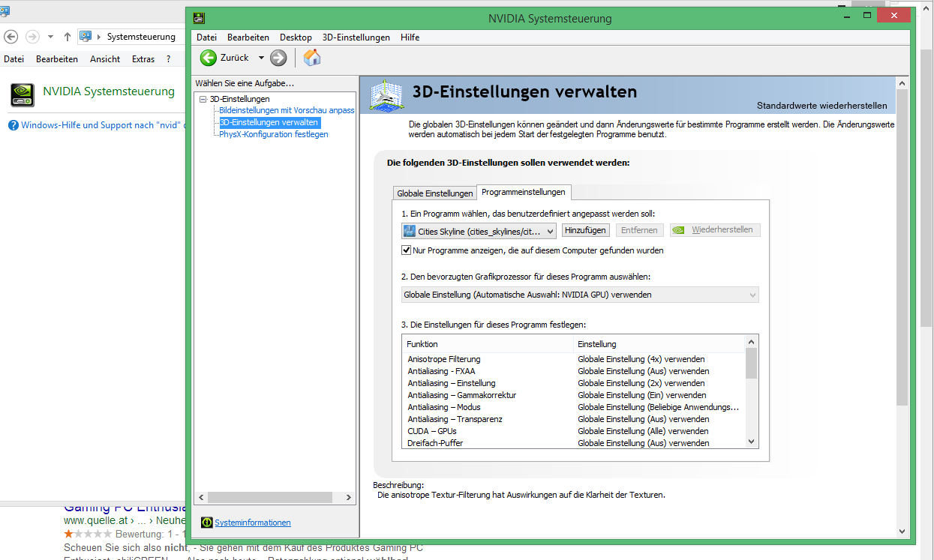Click the green Zurück back arrow
This screenshot has width=934, height=560.
coord(209,58)
